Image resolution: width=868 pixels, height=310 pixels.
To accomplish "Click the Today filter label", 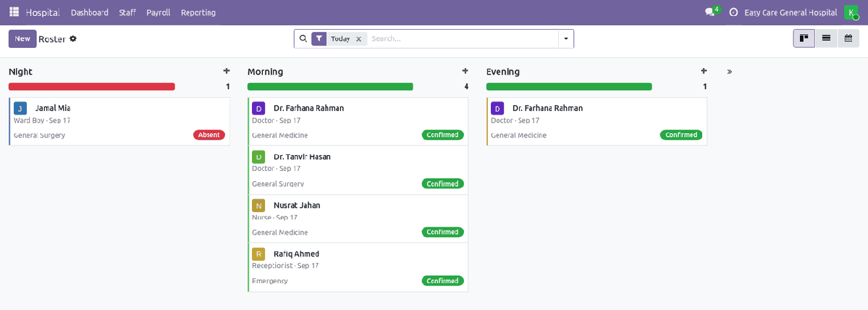I will [340, 39].
